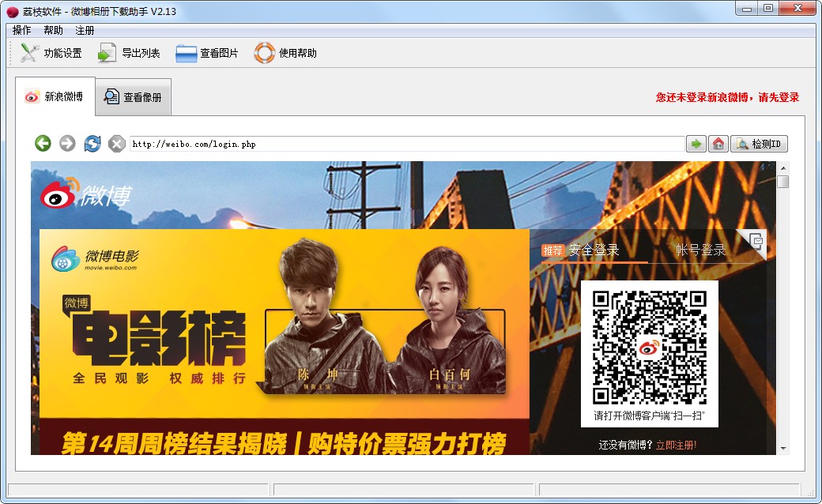The width and height of the screenshot is (822, 504).
Task: Go to home page via house icon
Action: coord(718,144)
